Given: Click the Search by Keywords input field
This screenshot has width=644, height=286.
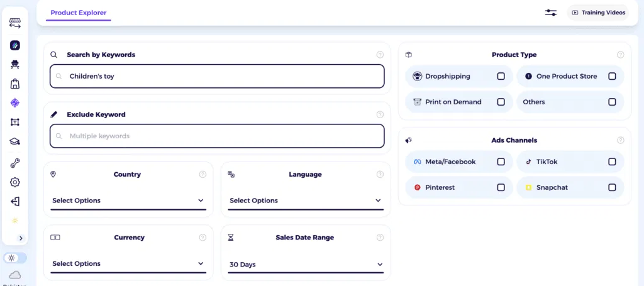Looking at the screenshot, I should pos(217,76).
